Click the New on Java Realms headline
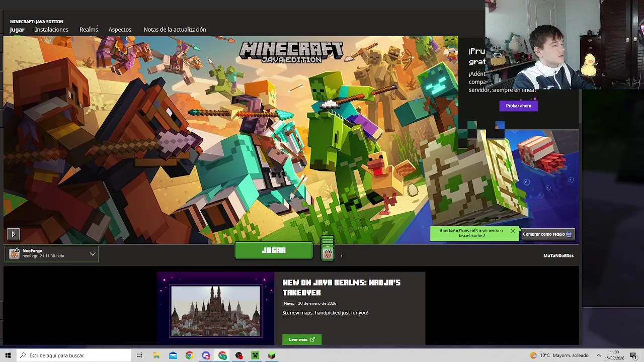The height and width of the screenshot is (362, 644). (x=342, y=288)
